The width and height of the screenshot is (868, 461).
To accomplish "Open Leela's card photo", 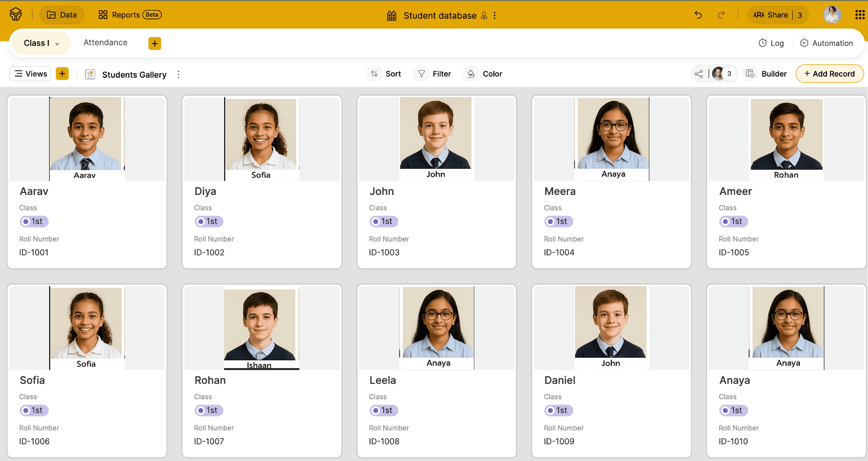I will [436, 328].
